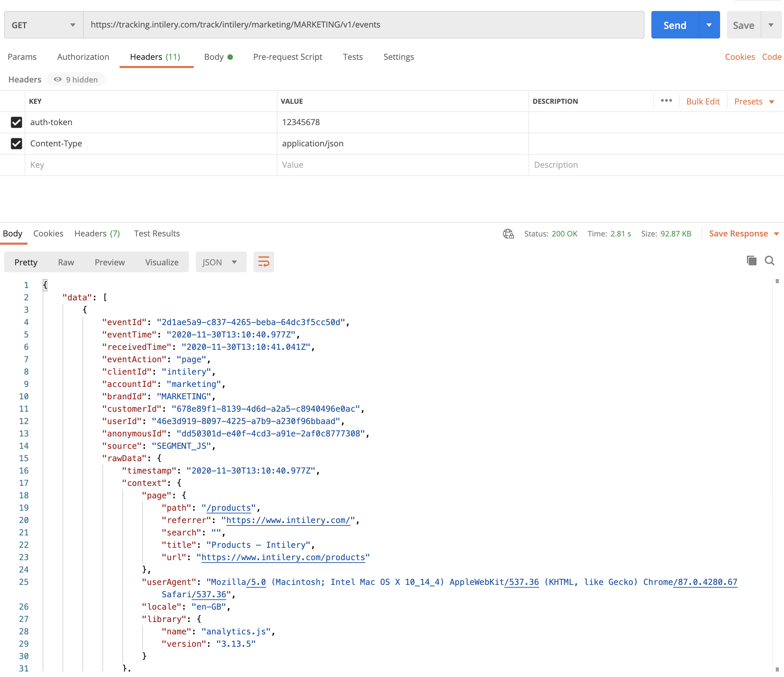The height and width of the screenshot is (677, 784).
Task: Uncheck the Content-Type header checkbox
Action: (16, 143)
